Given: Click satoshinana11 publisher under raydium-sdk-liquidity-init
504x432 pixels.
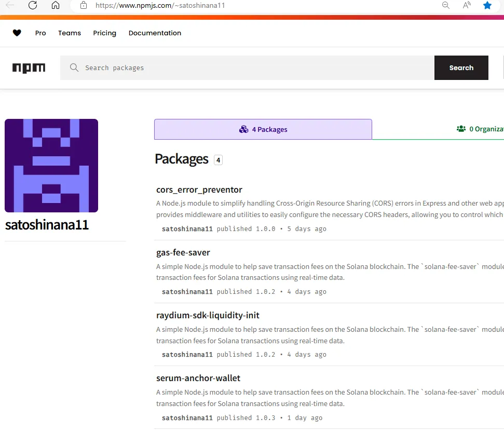Looking at the screenshot, I should (187, 355).
